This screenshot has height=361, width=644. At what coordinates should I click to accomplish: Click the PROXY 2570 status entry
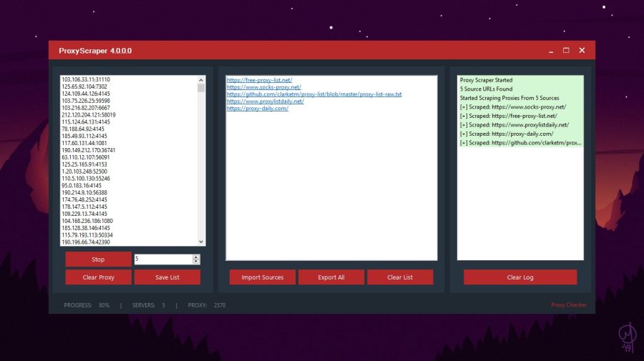(207, 305)
